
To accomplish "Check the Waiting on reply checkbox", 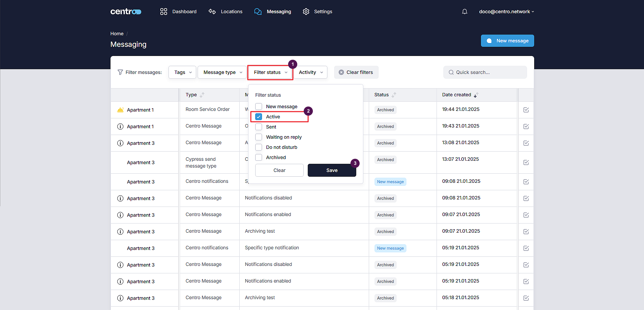I will pos(259,137).
